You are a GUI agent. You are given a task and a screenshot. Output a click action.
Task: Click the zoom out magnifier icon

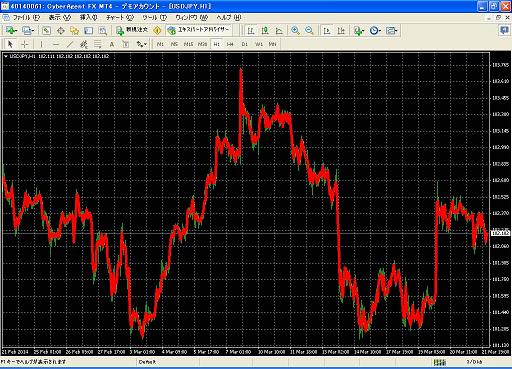pyautogui.click(x=309, y=31)
